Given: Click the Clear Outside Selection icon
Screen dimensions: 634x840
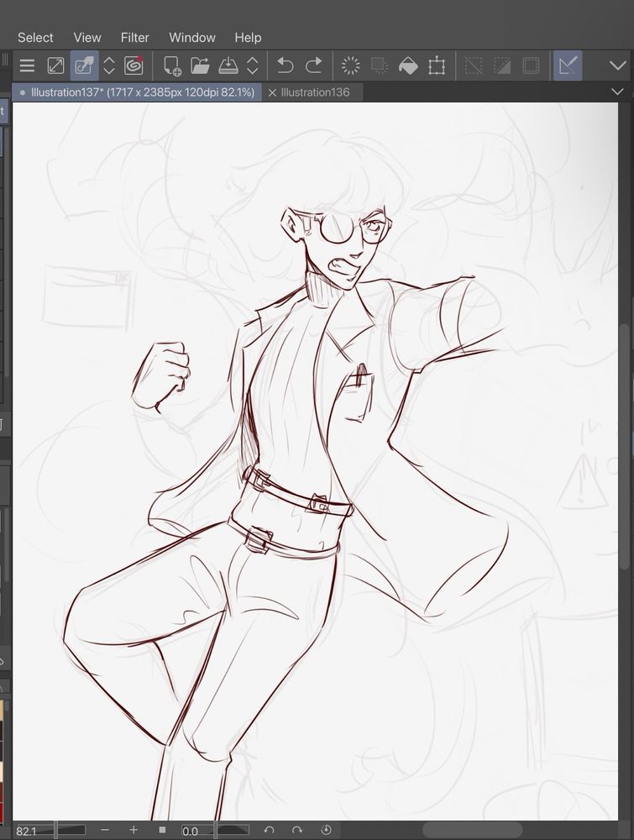Looking at the screenshot, I should [x=379, y=66].
